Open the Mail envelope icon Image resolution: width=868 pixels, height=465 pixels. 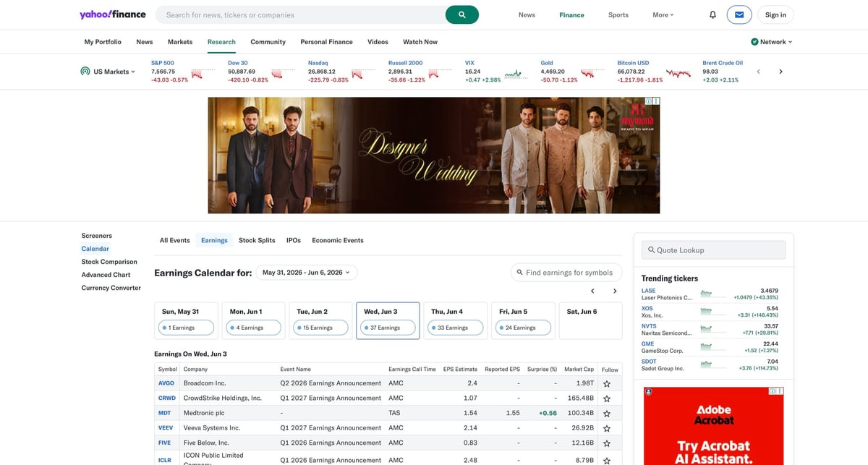pos(739,14)
